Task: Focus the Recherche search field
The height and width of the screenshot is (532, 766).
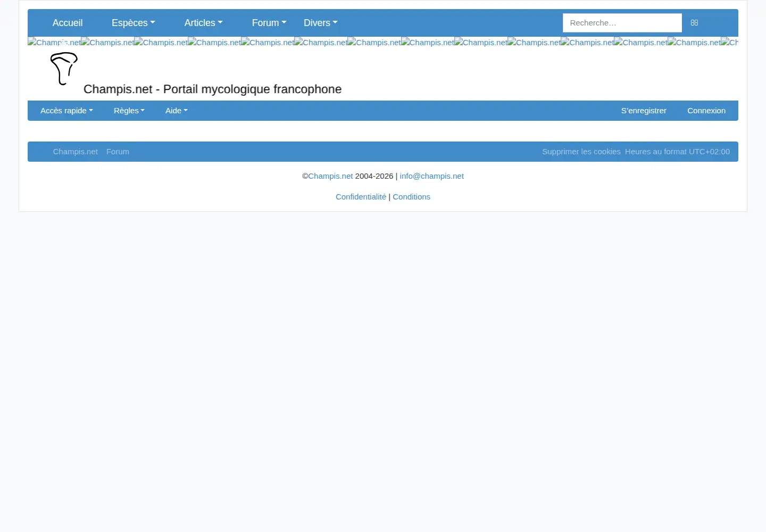Action: [x=622, y=23]
